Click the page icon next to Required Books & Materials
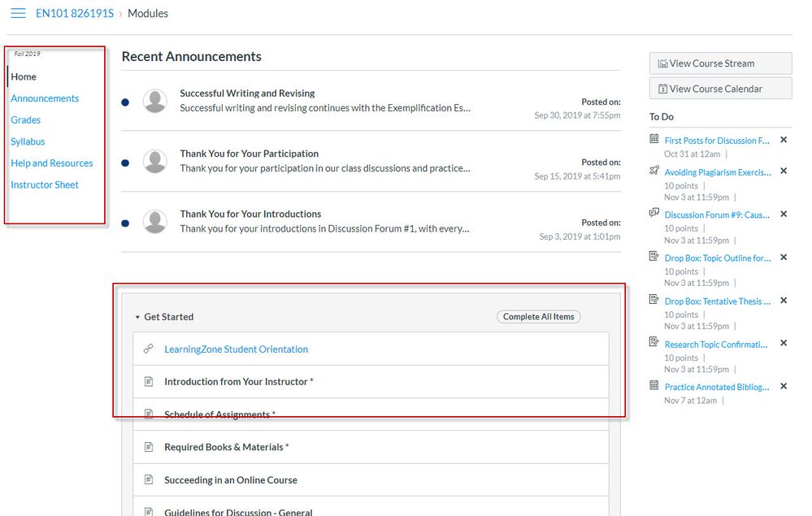The image size is (812, 516). coord(148,447)
